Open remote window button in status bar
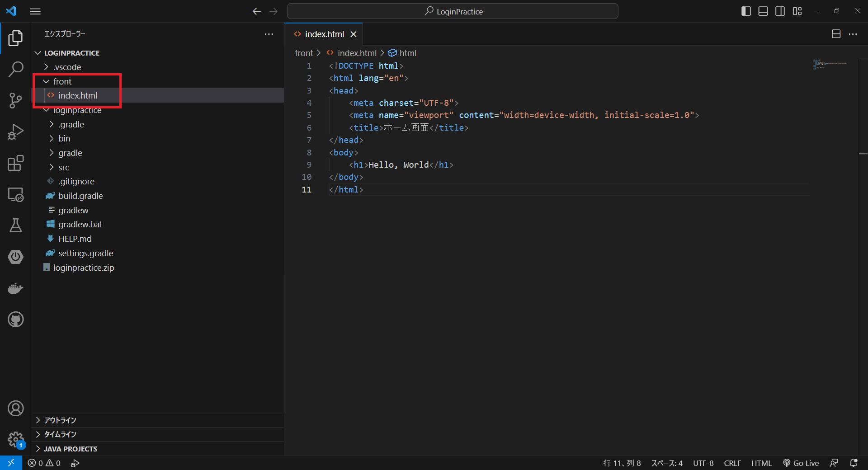This screenshot has height=470, width=868. tap(11, 463)
